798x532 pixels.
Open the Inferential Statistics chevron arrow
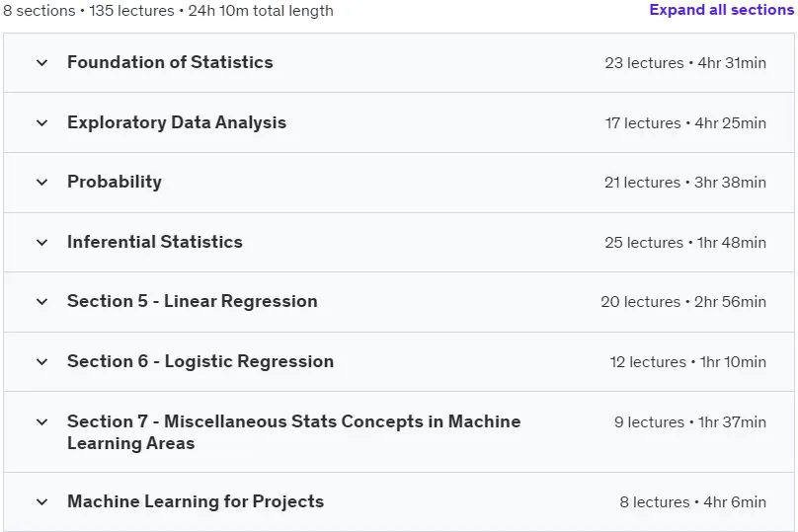click(42, 243)
